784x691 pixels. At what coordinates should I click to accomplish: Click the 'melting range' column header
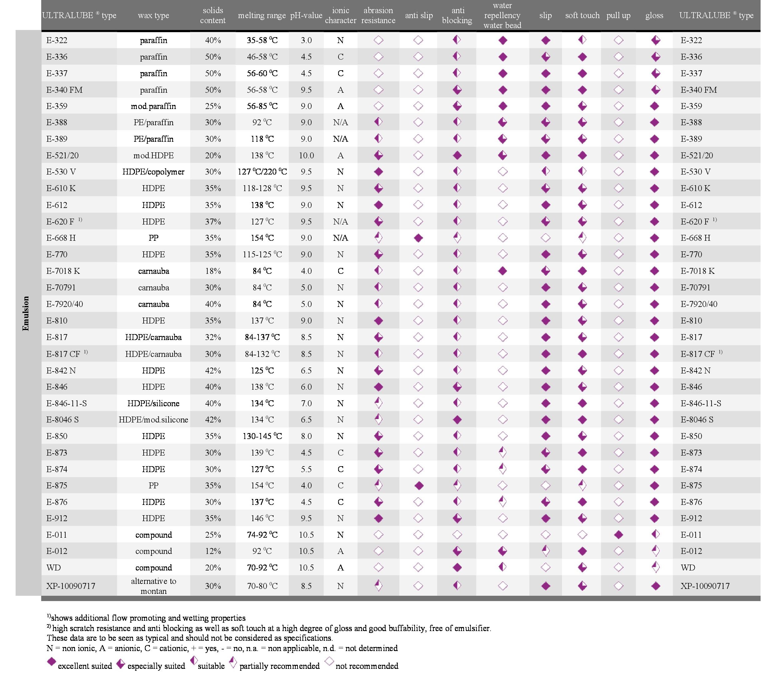[x=262, y=15]
